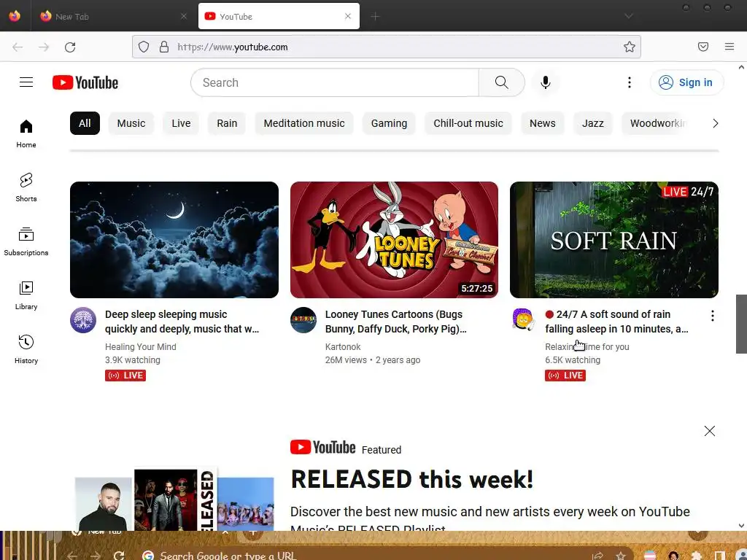747x560 pixels.
Task: Select the Jazz filter chip
Action: pos(592,123)
